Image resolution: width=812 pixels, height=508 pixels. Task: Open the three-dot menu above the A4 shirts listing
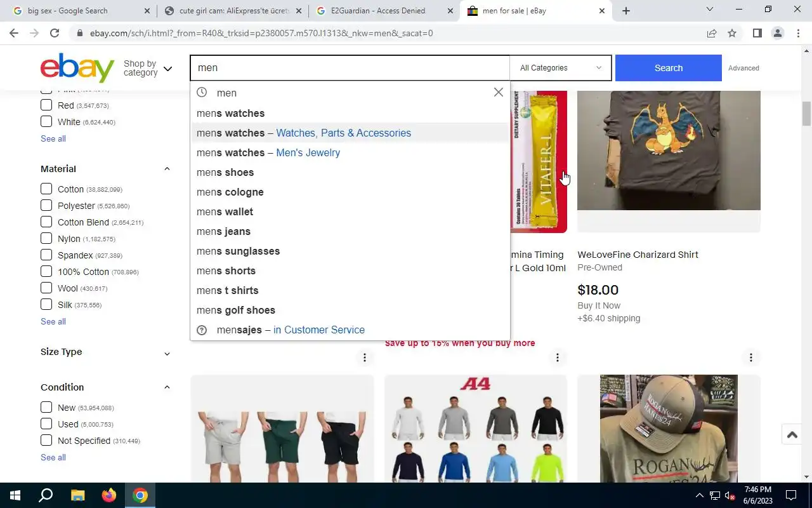[x=558, y=358]
